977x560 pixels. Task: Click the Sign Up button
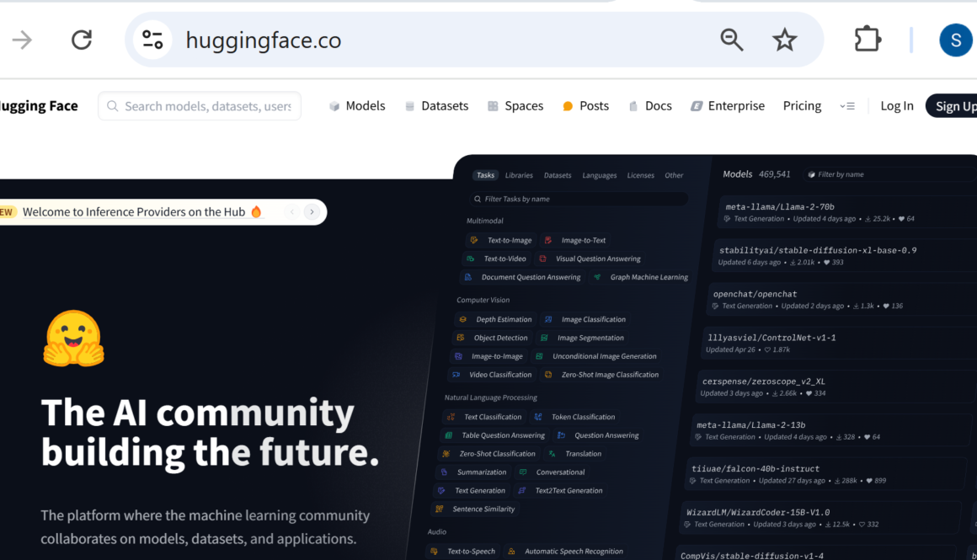tap(954, 105)
